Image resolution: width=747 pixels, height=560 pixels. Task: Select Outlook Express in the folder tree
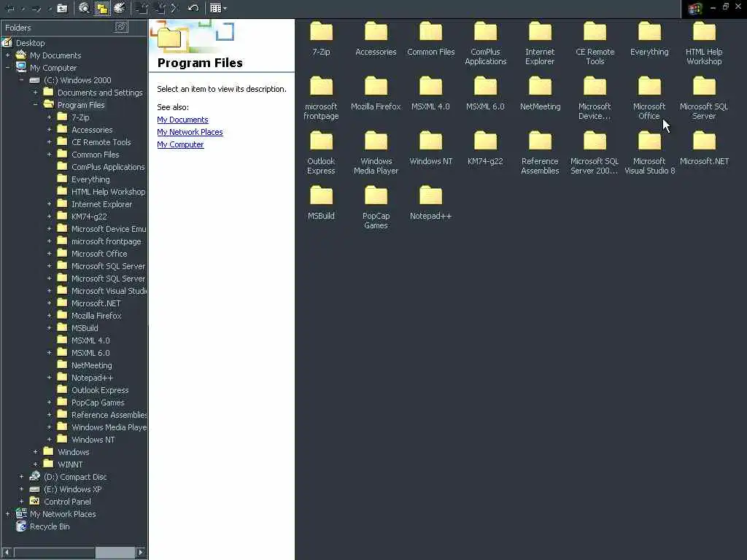click(100, 390)
